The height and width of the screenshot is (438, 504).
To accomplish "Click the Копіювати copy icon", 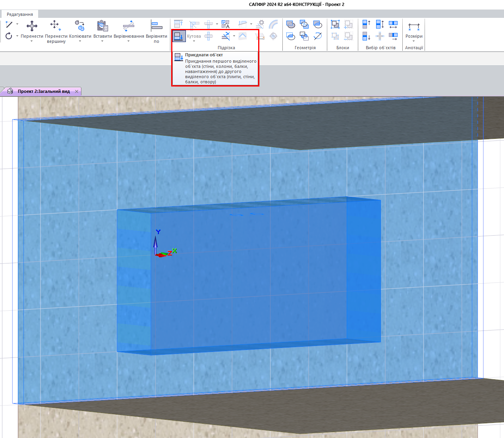I will pyautogui.click(x=80, y=27).
